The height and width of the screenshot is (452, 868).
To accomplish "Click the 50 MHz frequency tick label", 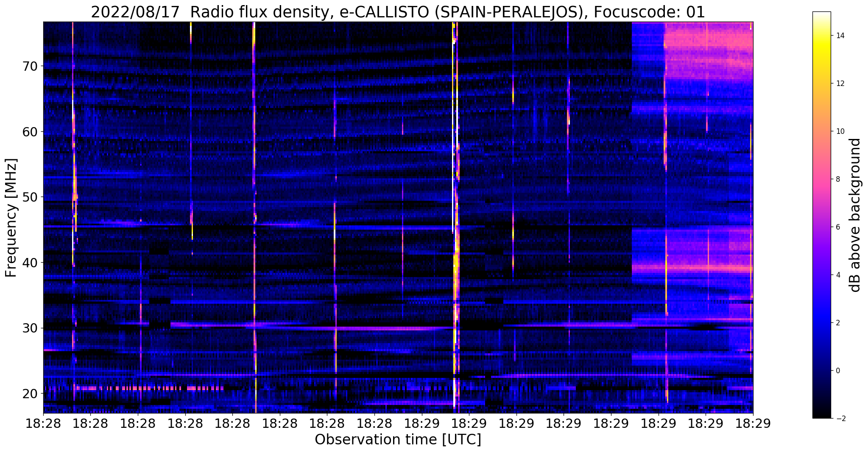I will point(31,197).
